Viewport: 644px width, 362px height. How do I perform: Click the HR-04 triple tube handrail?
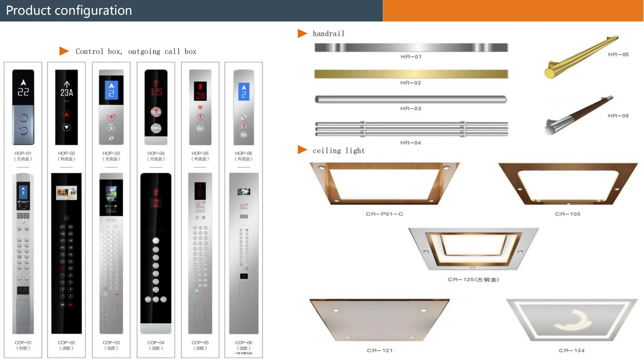(x=412, y=129)
